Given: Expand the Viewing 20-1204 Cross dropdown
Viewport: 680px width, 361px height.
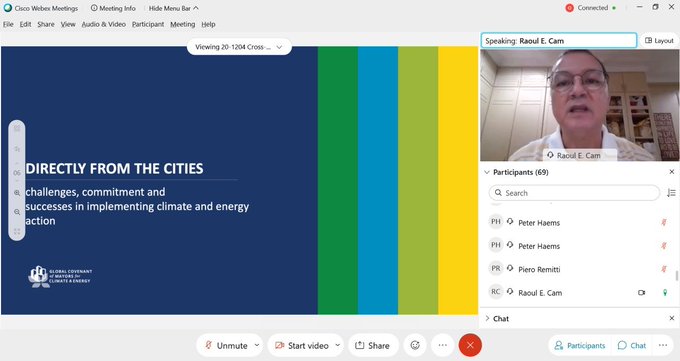Looking at the screenshot, I should [239, 47].
